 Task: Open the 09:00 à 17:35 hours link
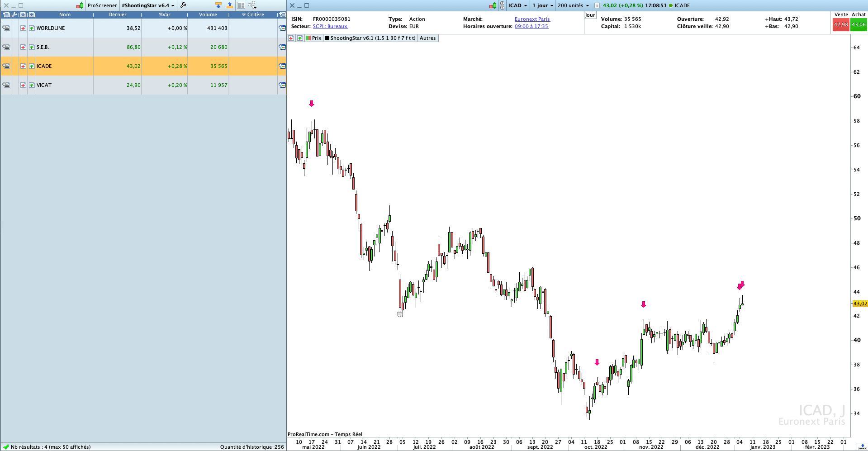point(531,26)
